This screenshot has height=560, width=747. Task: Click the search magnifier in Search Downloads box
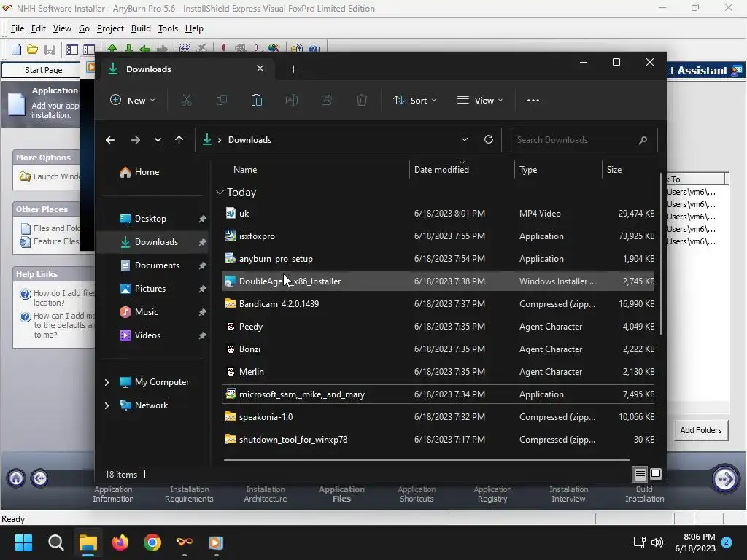643,140
